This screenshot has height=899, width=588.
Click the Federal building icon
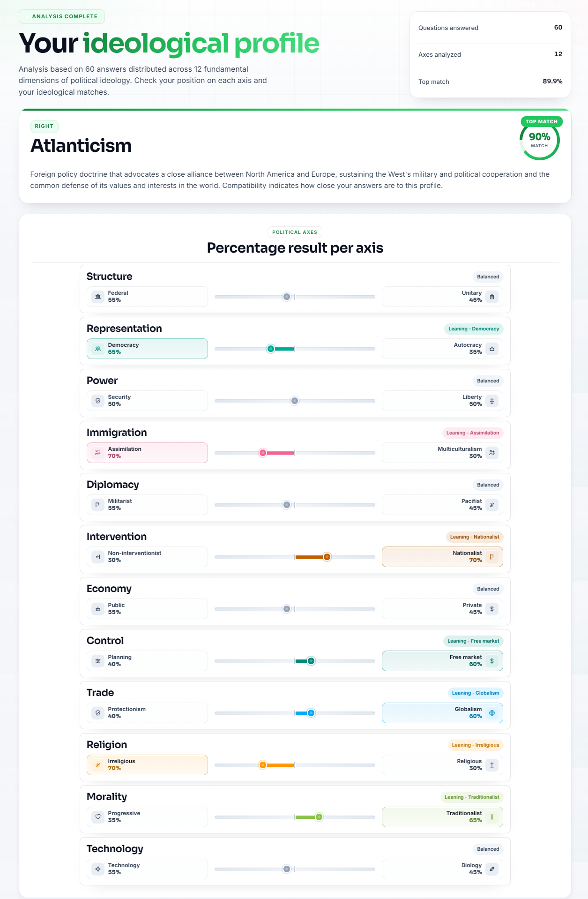click(x=98, y=297)
